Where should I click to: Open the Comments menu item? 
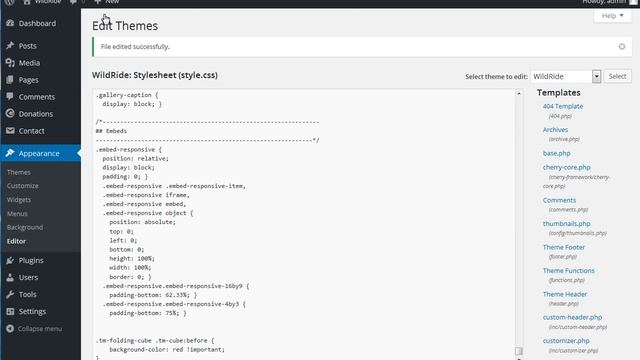tap(37, 97)
